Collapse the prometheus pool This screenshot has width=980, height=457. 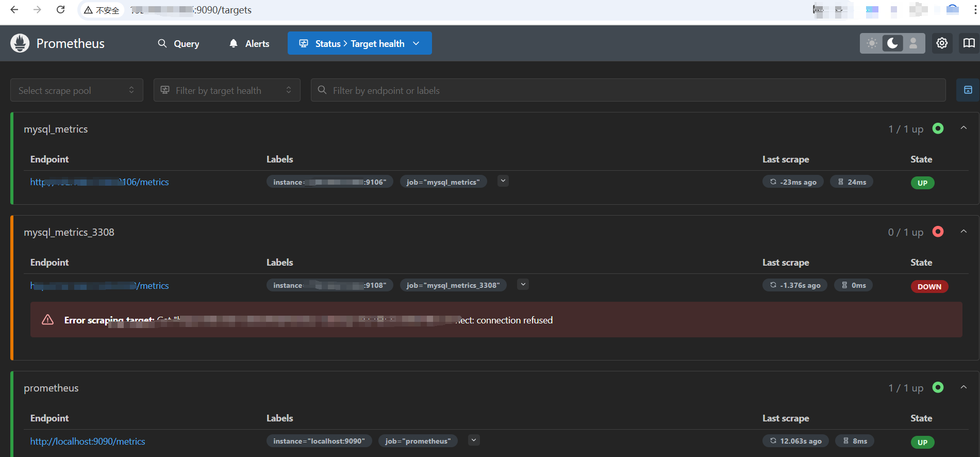coord(964,387)
